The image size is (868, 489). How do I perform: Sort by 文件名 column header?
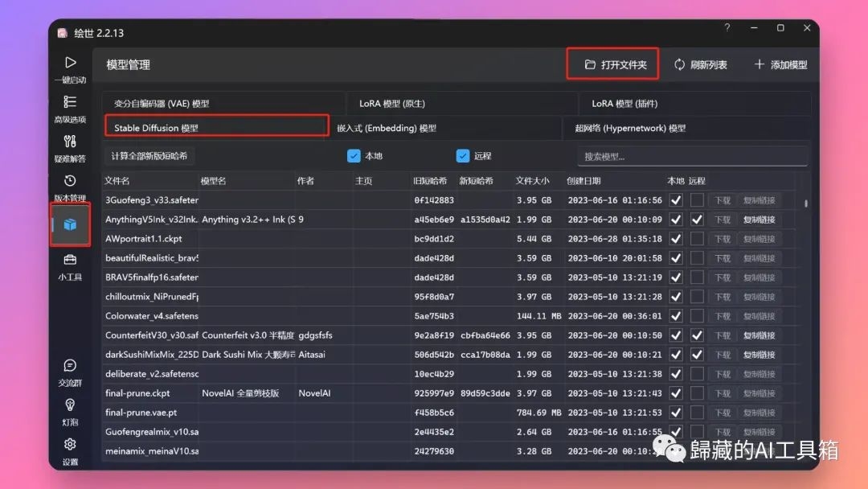[117, 180]
